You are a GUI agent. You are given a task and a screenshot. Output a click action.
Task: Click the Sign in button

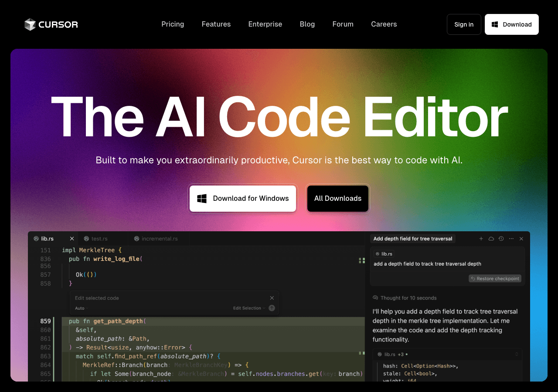point(463,24)
